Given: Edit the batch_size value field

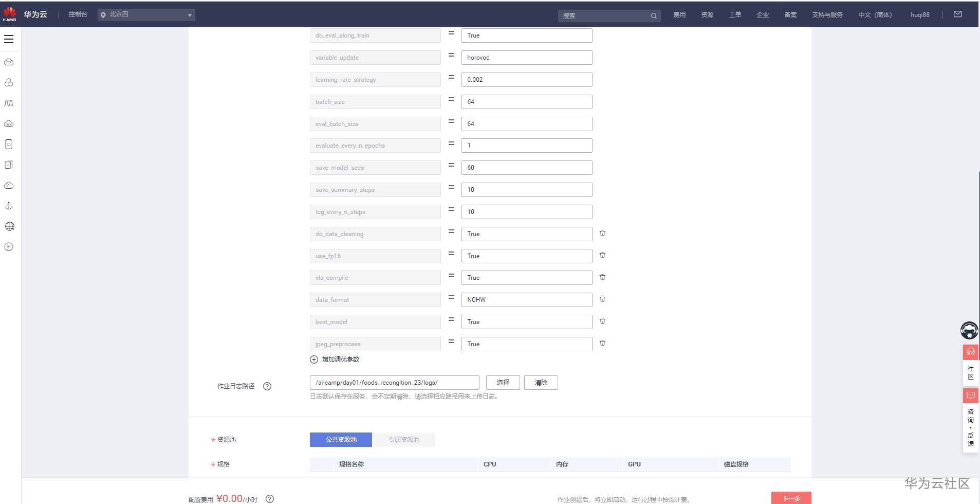Looking at the screenshot, I should click(527, 102).
